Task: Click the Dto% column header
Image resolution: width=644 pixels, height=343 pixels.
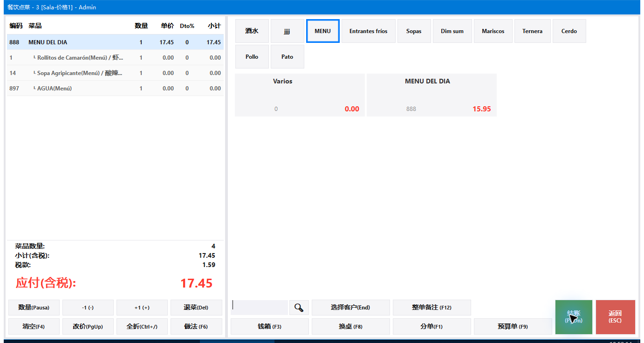Action: 187,26
